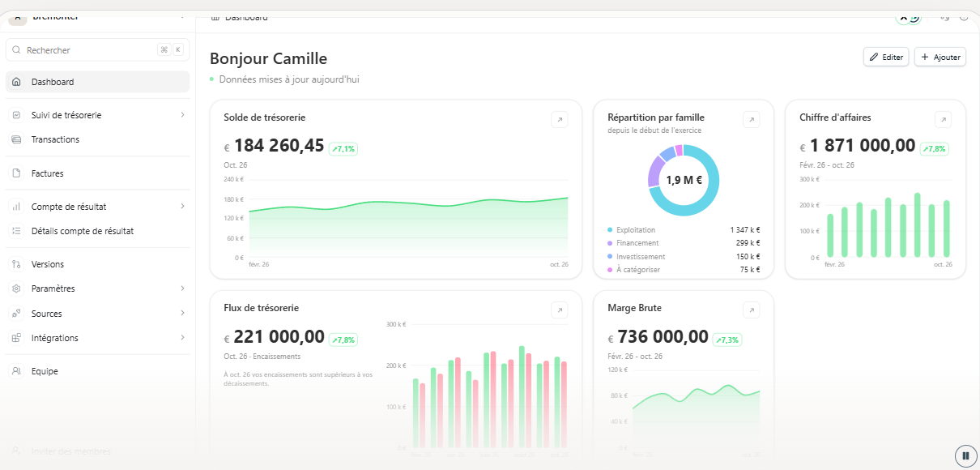Click the "1,9 M €" donut center total
Image resolution: width=980 pixels, height=470 pixels.
684,181
